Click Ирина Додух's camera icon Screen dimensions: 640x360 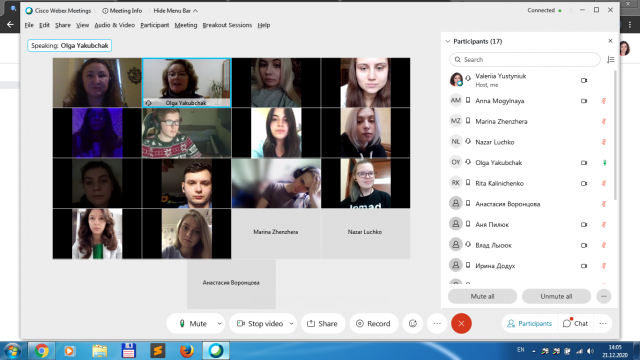point(584,266)
